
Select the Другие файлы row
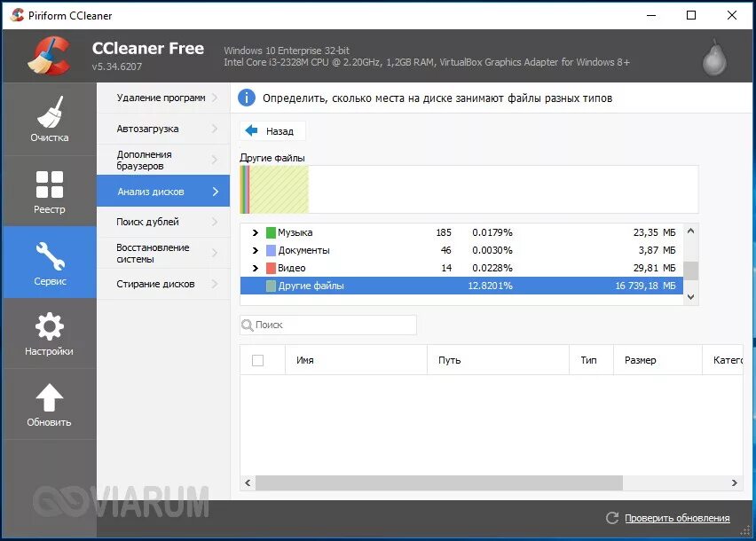[461, 286]
